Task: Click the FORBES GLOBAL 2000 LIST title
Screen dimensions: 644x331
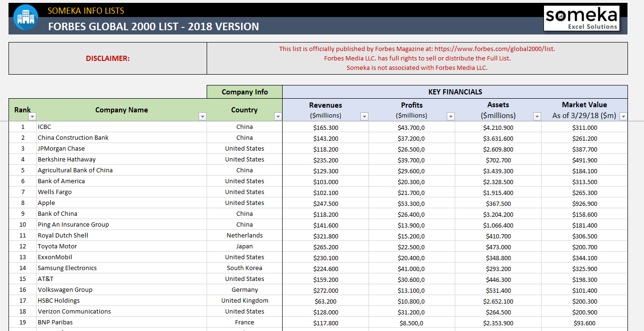Action: (x=153, y=26)
